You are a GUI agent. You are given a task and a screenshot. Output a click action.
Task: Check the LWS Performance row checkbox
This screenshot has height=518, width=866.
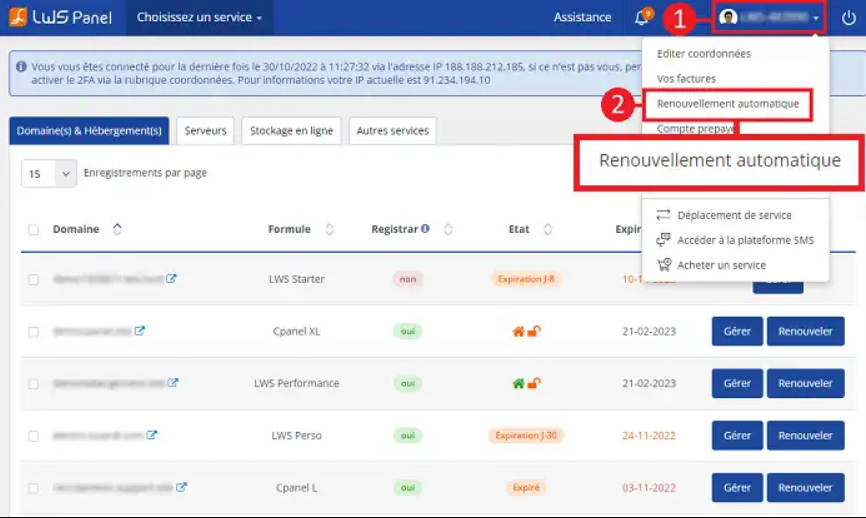pyautogui.click(x=34, y=384)
